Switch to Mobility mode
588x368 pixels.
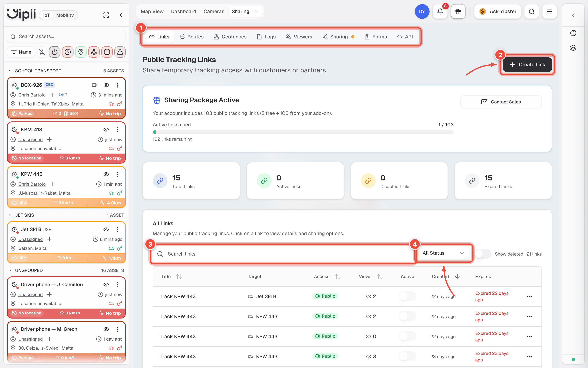point(65,15)
